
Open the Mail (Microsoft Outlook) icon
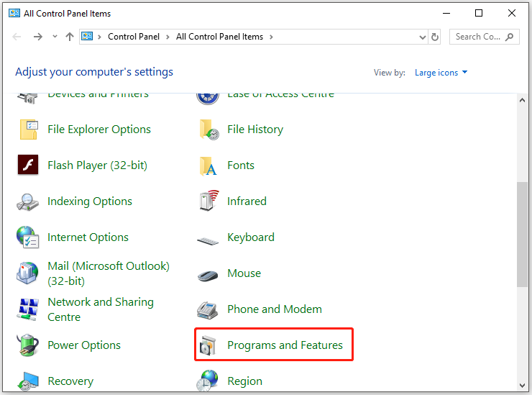pos(27,273)
